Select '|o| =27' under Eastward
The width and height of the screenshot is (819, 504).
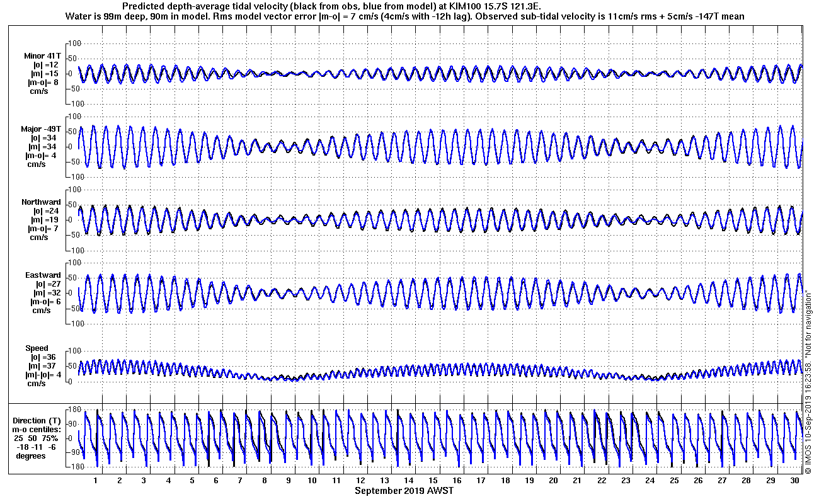pos(45,284)
